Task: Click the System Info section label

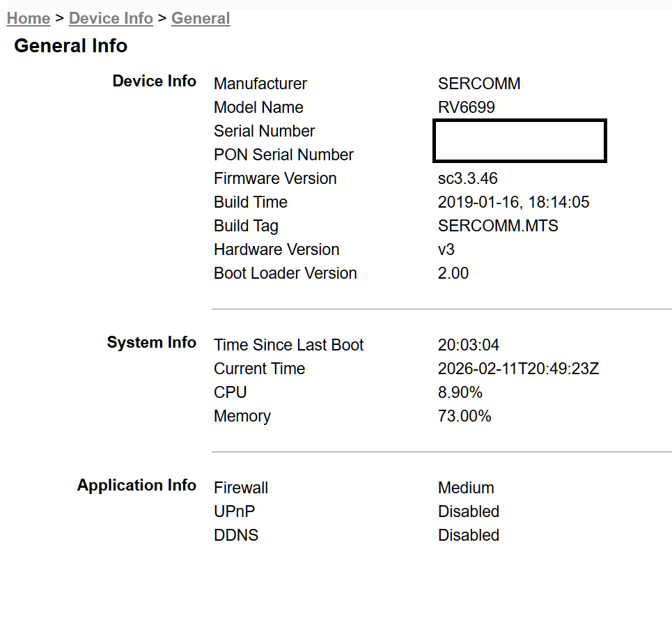Action: click(151, 343)
